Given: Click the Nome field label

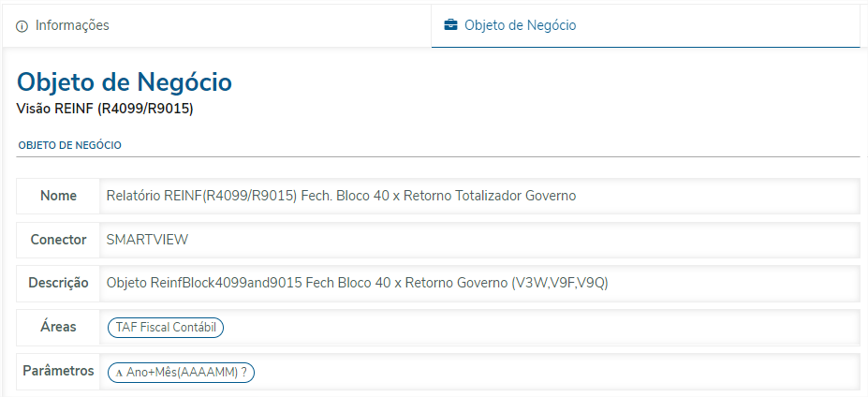Looking at the screenshot, I should [58, 196].
